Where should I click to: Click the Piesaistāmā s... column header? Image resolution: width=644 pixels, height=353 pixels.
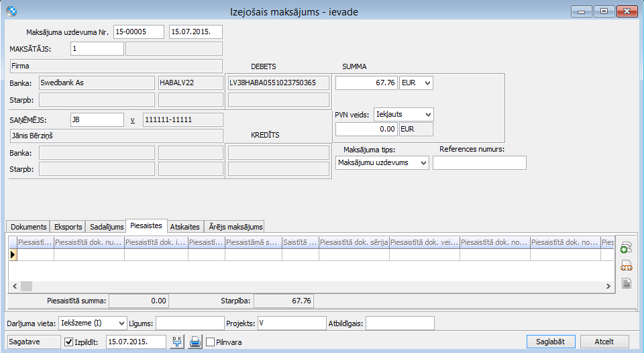[254, 242]
